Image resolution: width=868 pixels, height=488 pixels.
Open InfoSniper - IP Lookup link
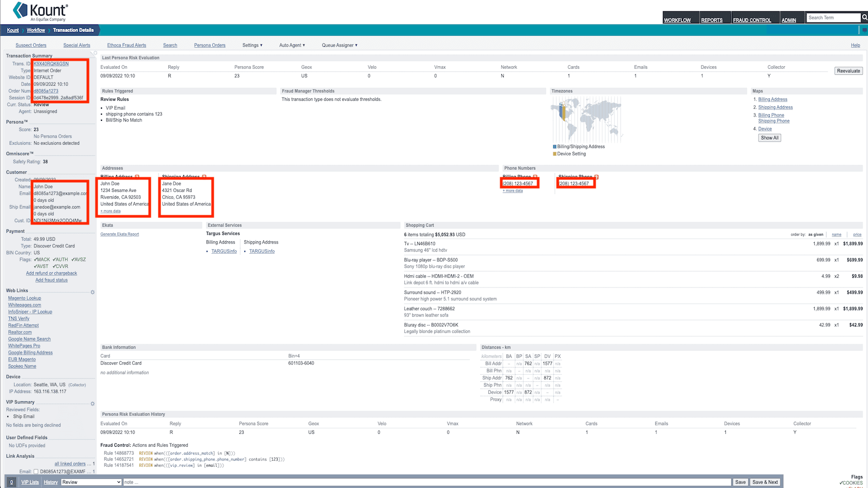click(30, 312)
